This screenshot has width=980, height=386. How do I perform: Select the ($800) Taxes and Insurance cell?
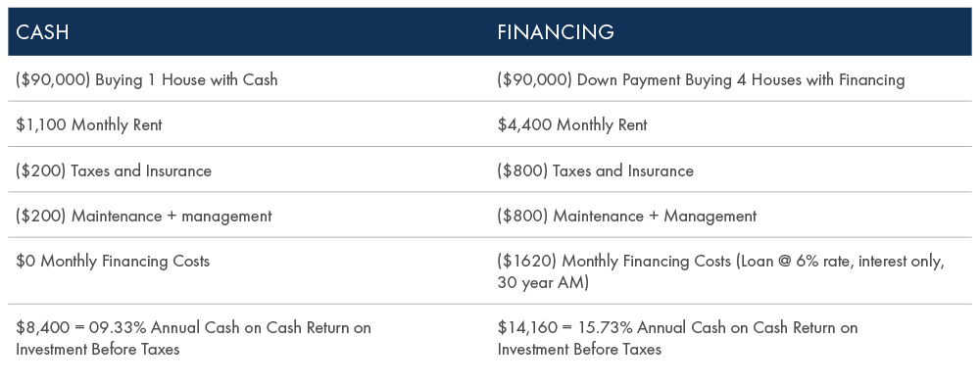731,169
